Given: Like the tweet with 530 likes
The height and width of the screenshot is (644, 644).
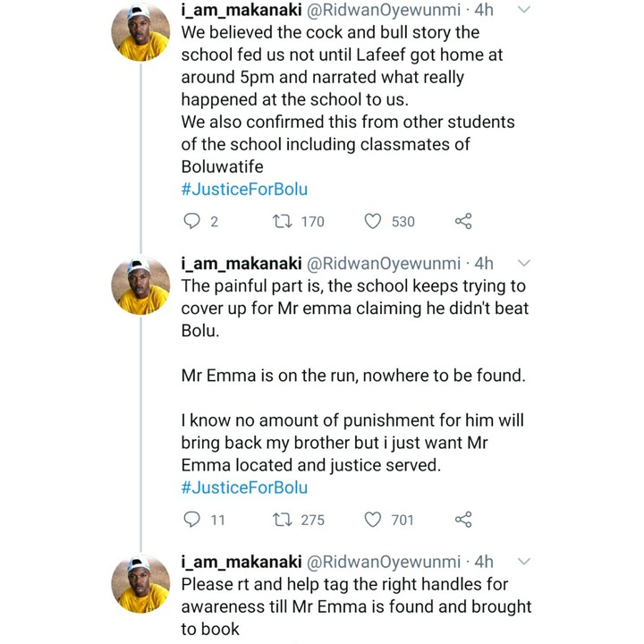Looking at the screenshot, I should (373, 222).
